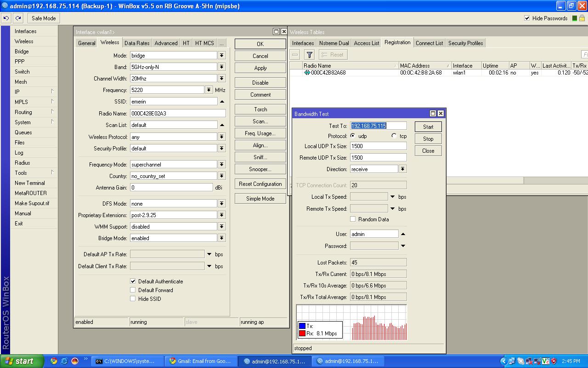Open the Security Profile dropdown

point(222,149)
